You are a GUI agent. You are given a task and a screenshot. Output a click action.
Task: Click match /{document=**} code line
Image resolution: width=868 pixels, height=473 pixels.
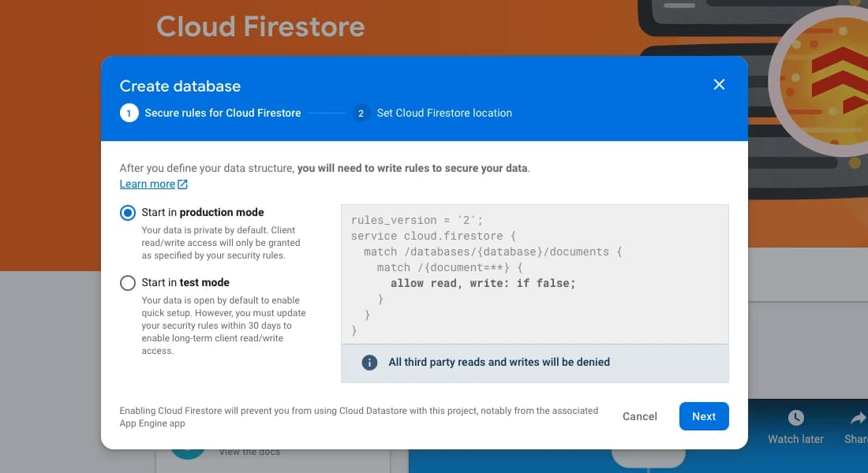tap(450, 268)
